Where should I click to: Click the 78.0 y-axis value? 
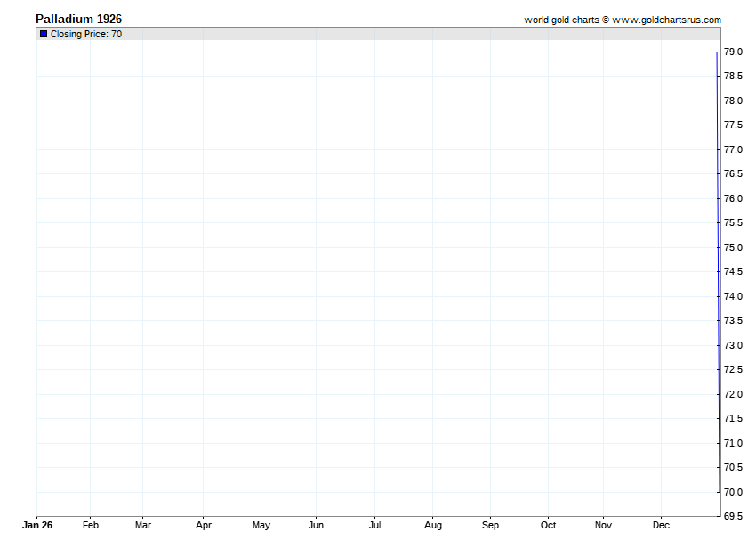coord(734,101)
